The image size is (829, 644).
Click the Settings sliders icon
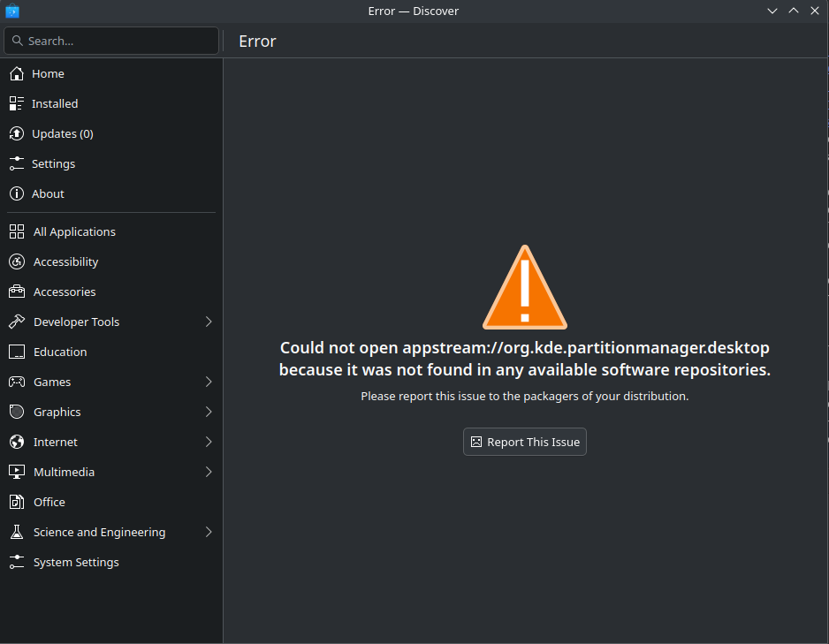17,163
